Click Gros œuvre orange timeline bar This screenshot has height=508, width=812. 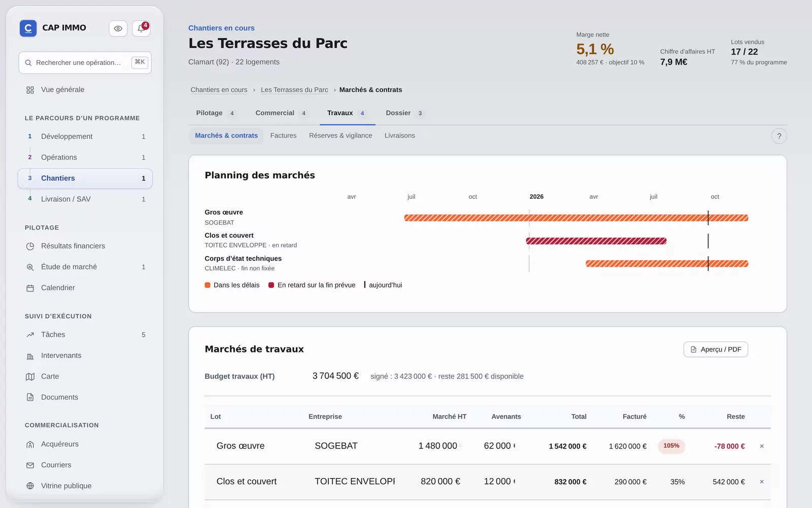click(576, 218)
